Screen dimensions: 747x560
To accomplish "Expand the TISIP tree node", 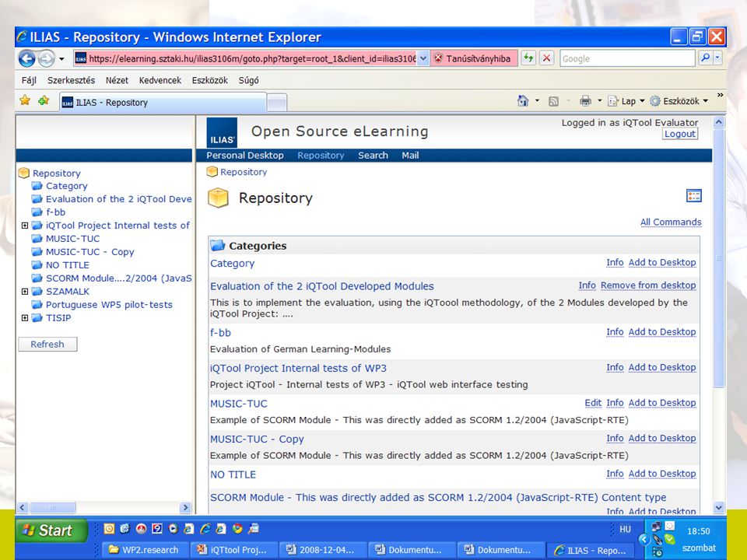I will point(25,317).
